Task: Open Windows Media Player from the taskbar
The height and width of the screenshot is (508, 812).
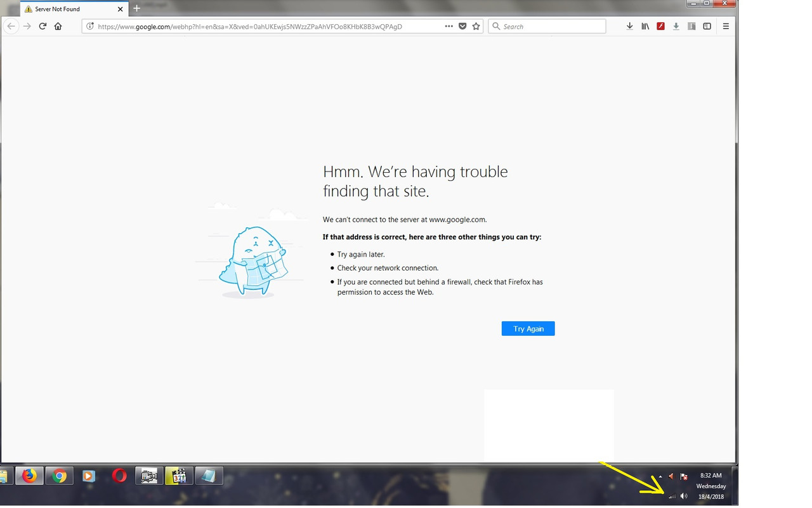Action: (89, 476)
